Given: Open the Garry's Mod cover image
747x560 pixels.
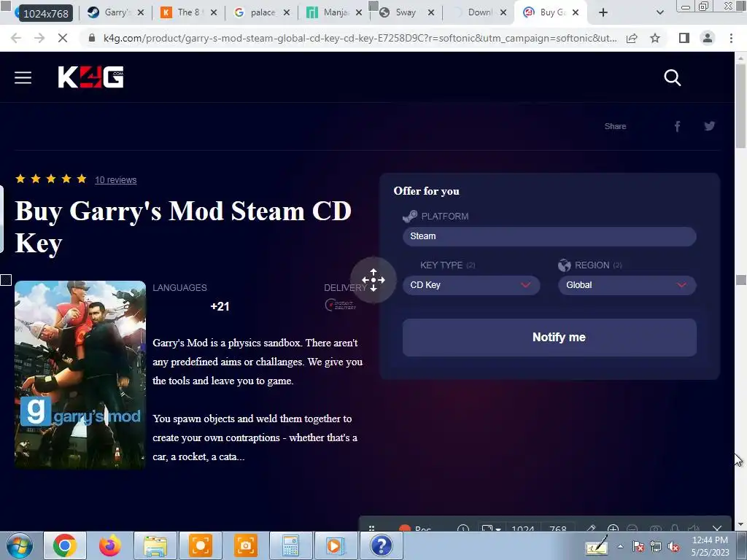Looking at the screenshot, I should click(x=80, y=375).
